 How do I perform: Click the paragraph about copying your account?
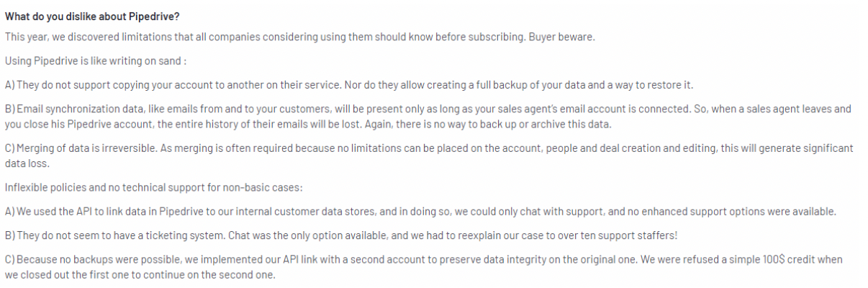349,85
